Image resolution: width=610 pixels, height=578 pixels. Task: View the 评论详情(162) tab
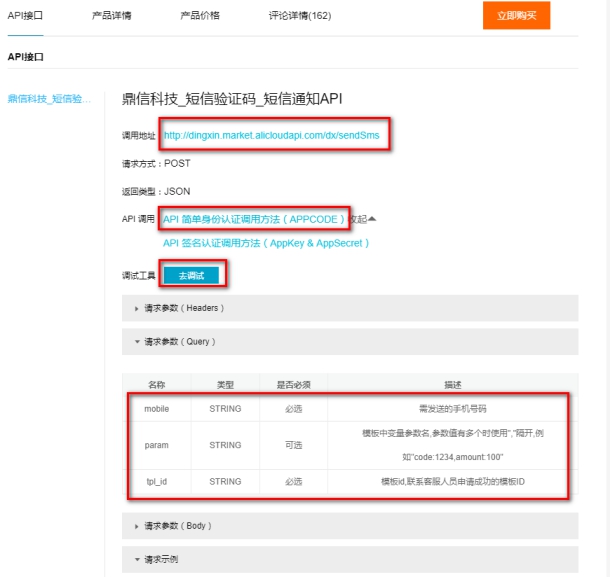300,16
